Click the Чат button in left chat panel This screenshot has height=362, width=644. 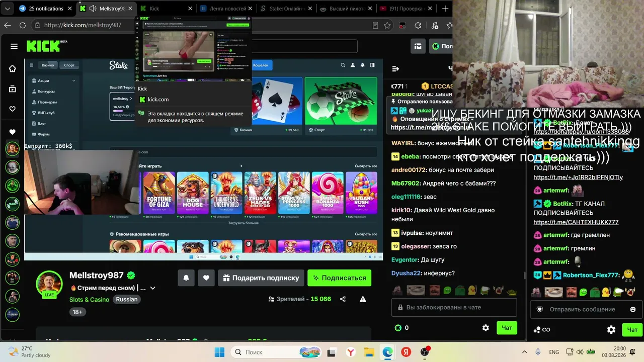507,328
